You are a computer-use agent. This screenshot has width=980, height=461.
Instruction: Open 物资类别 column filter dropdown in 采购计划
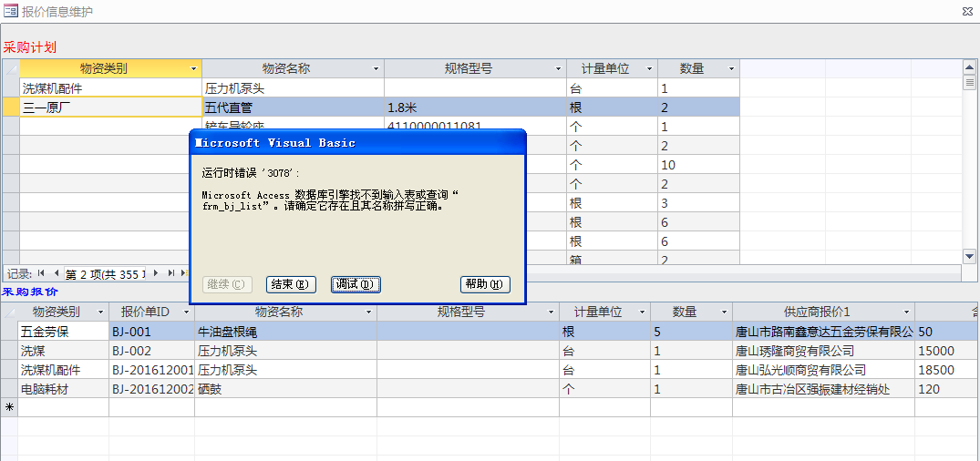pos(193,69)
